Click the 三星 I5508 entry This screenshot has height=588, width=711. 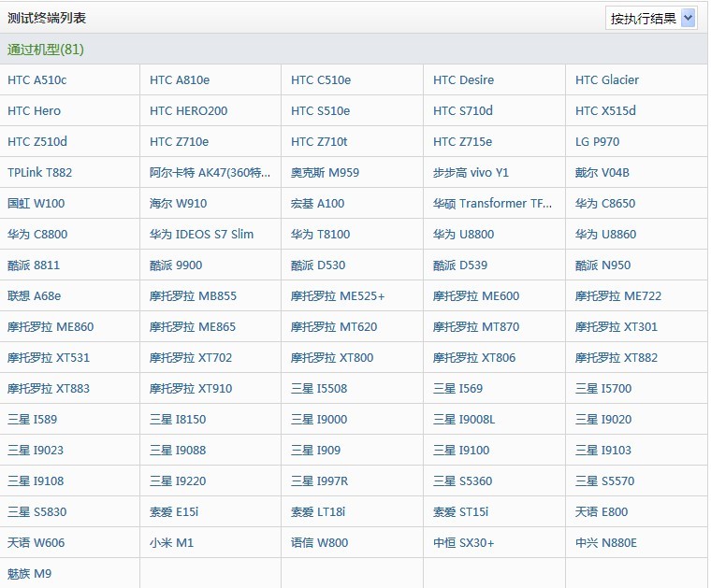pos(319,388)
